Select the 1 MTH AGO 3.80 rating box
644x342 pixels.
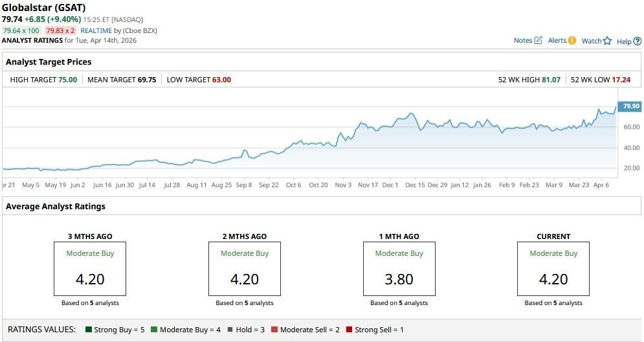tap(399, 269)
